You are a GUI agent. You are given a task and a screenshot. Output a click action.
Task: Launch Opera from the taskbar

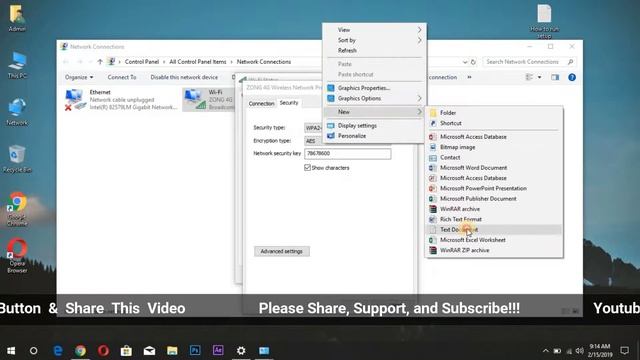click(x=103, y=351)
